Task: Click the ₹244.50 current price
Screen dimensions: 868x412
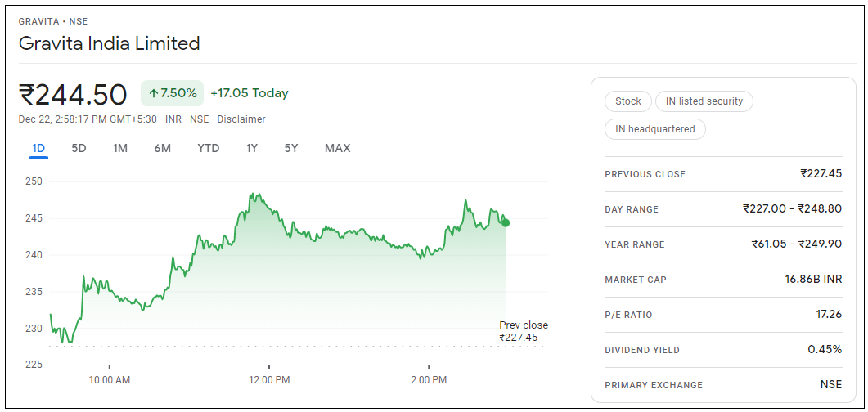Action: click(x=73, y=95)
